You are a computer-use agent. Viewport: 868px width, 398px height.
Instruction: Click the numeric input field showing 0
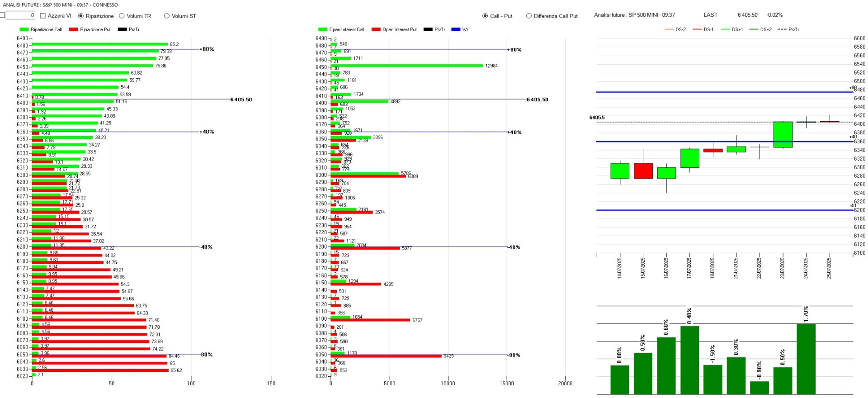[x=20, y=15]
